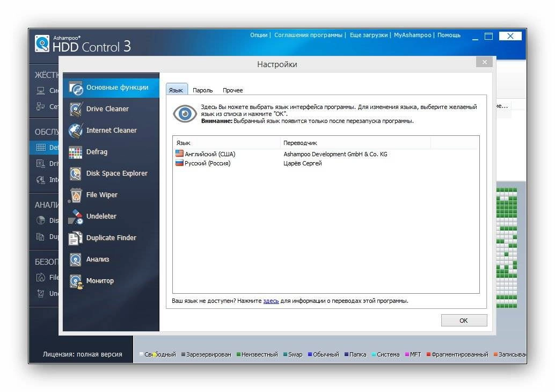Click the File Wiper icon in БЕЗОП section
555x392 pixels.
[x=41, y=277]
